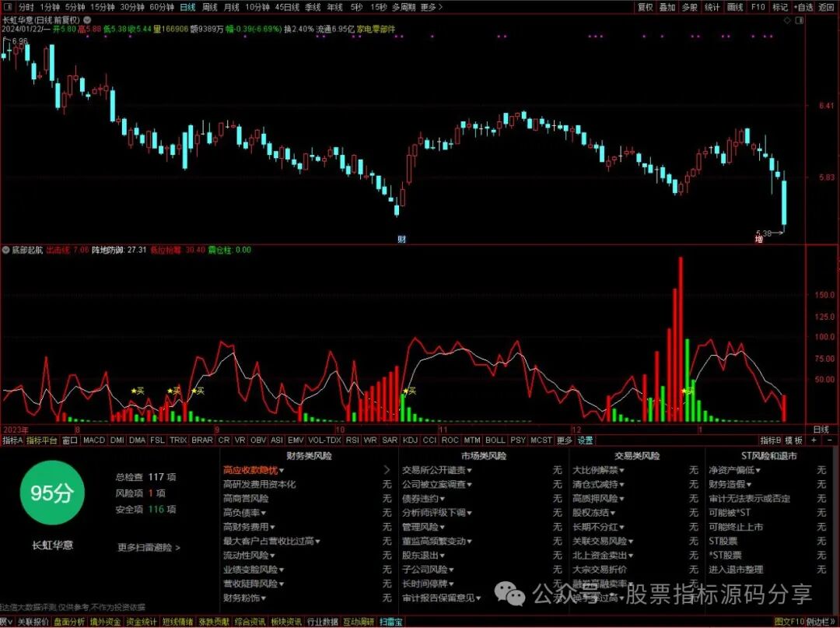Click the 买 star signal near October's end
This screenshot has height=628, width=840.
(409, 391)
